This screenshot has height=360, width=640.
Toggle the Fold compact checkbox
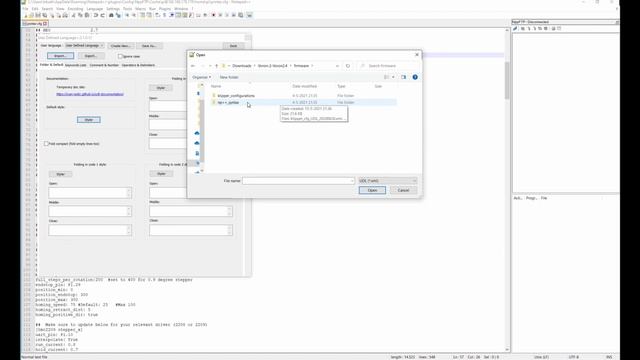pos(46,144)
